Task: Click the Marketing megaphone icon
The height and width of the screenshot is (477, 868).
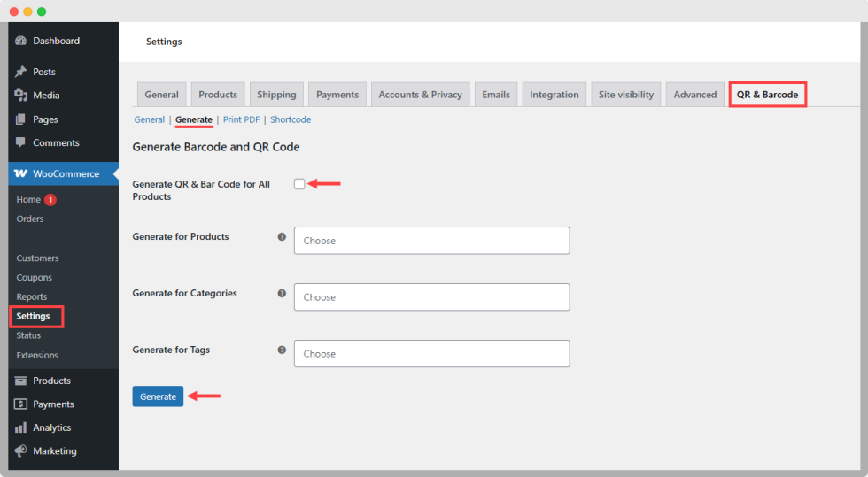Action: click(20, 451)
